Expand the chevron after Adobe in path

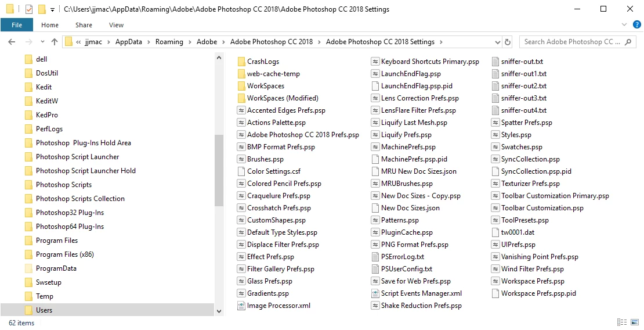click(x=224, y=42)
